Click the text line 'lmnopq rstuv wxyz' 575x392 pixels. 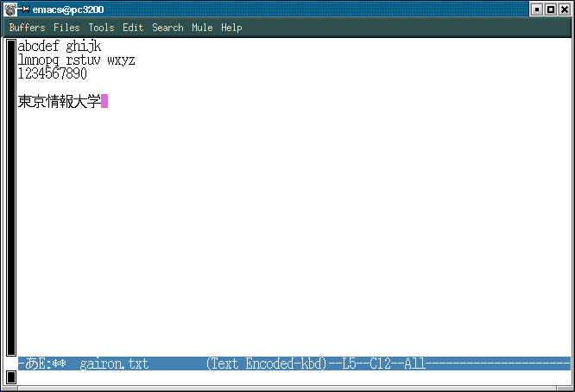tap(77, 60)
